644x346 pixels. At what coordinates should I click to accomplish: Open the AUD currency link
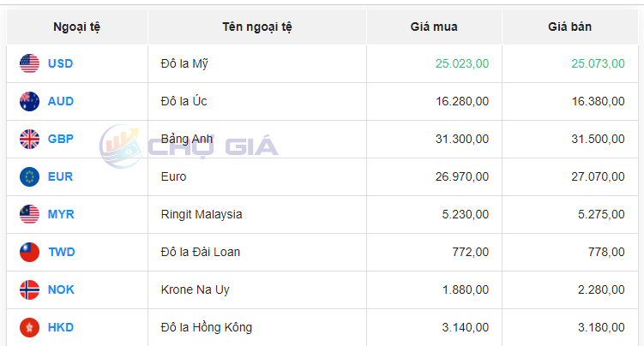[61, 101]
